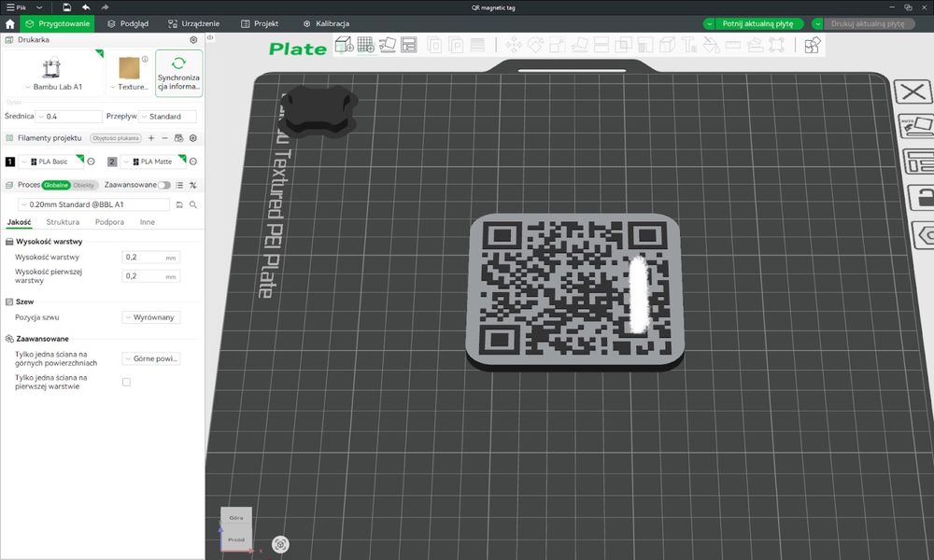This screenshot has width=934, height=560.
Task: Check Tylko jedna ściana na pierwszej warstwie
Action: 126,382
